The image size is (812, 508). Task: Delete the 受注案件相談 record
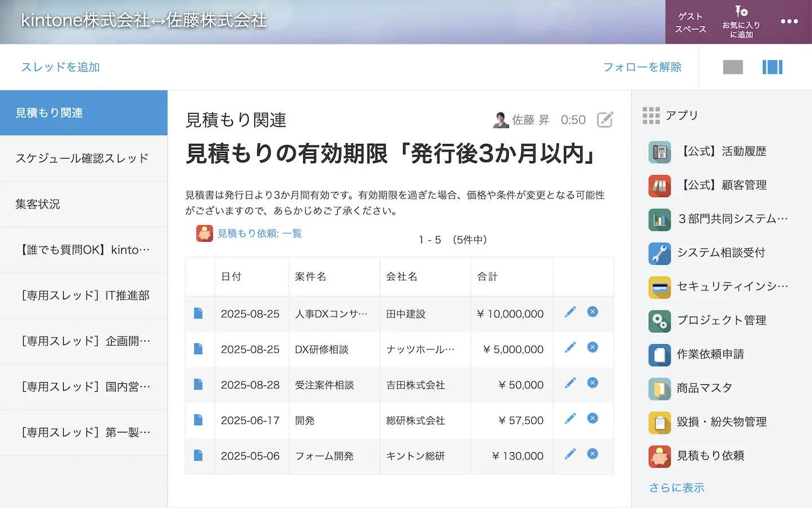[592, 383]
